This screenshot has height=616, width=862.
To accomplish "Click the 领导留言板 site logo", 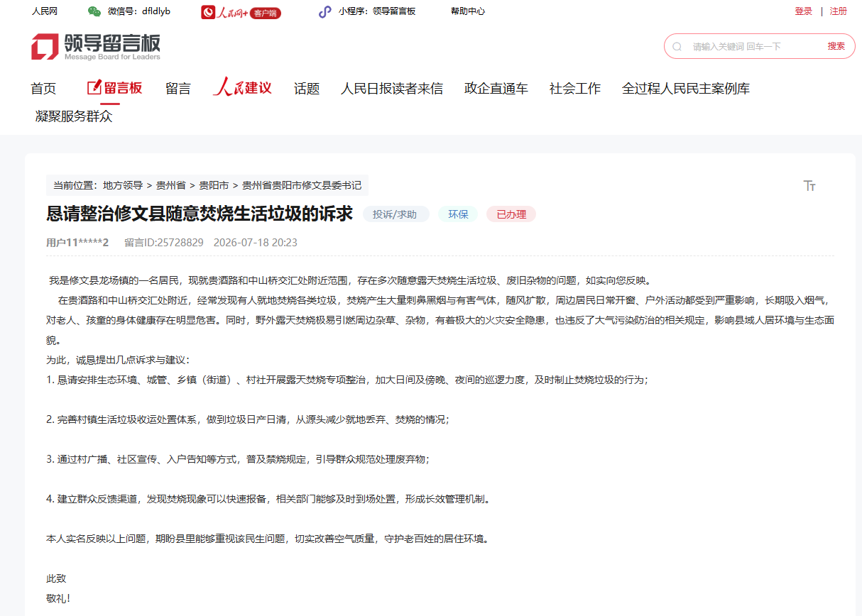I will (96, 47).
